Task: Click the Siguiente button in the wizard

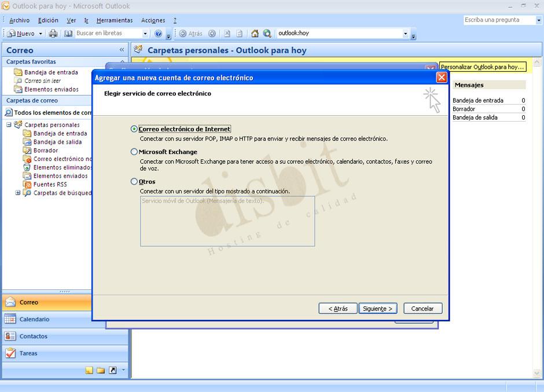Action: click(378, 308)
